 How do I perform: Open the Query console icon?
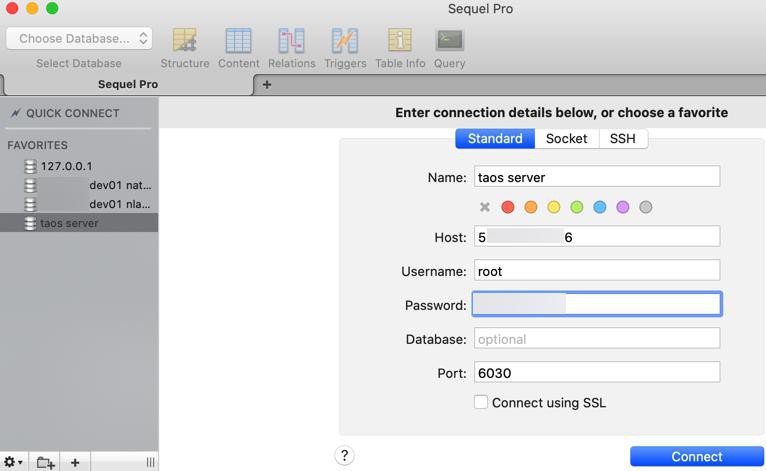pos(449,40)
